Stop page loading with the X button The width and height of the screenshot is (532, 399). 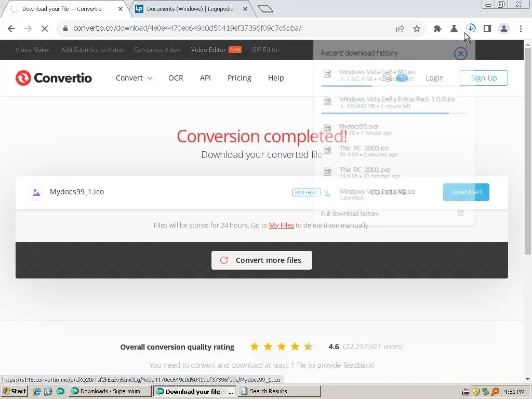click(45, 29)
